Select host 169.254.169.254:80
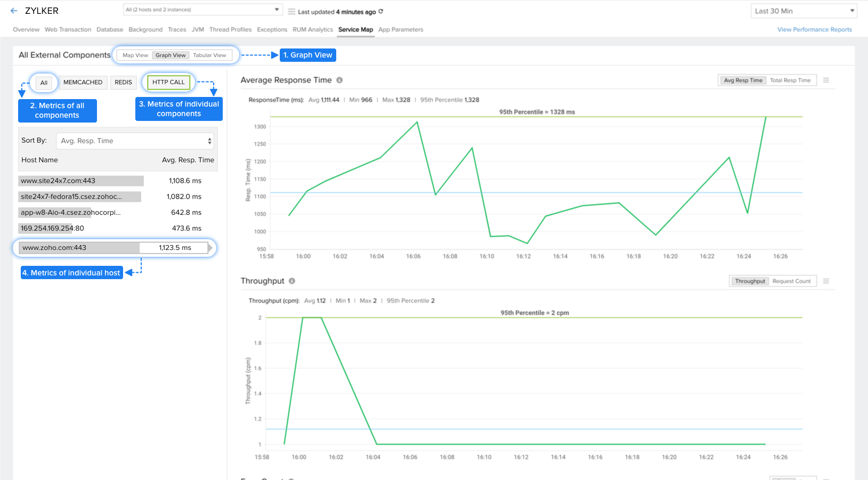The height and width of the screenshot is (480, 868). 52,228
